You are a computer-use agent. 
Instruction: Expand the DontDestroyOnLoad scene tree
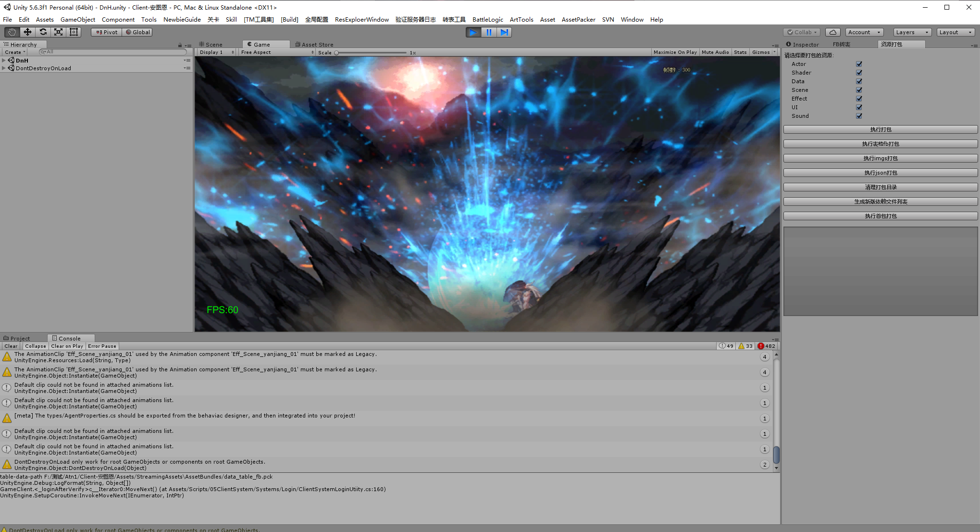(x=4, y=68)
